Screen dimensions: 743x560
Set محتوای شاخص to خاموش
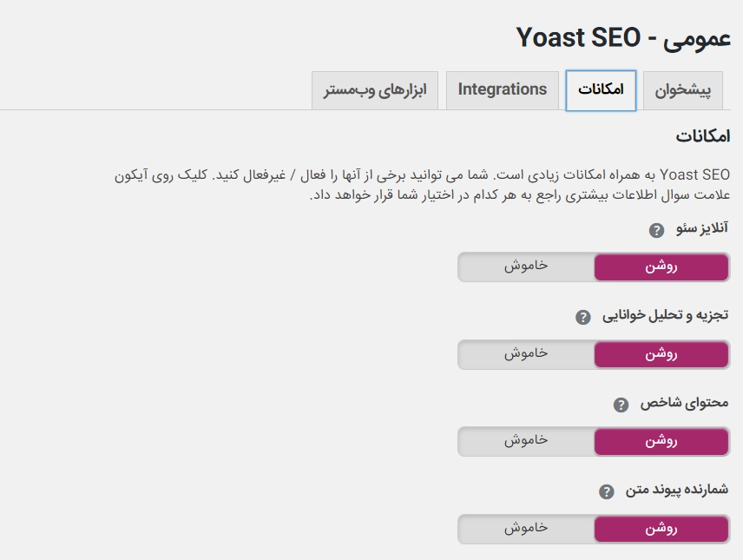click(x=526, y=441)
